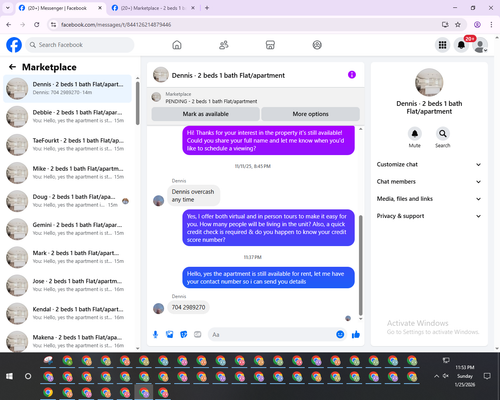Open Dennis's large profile picture in right panel
This screenshot has width=500, height=400.
[x=429, y=82]
